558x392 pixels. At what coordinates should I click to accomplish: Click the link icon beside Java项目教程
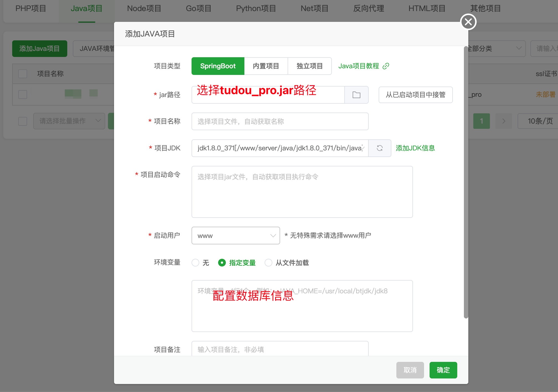[x=386, y=66]
